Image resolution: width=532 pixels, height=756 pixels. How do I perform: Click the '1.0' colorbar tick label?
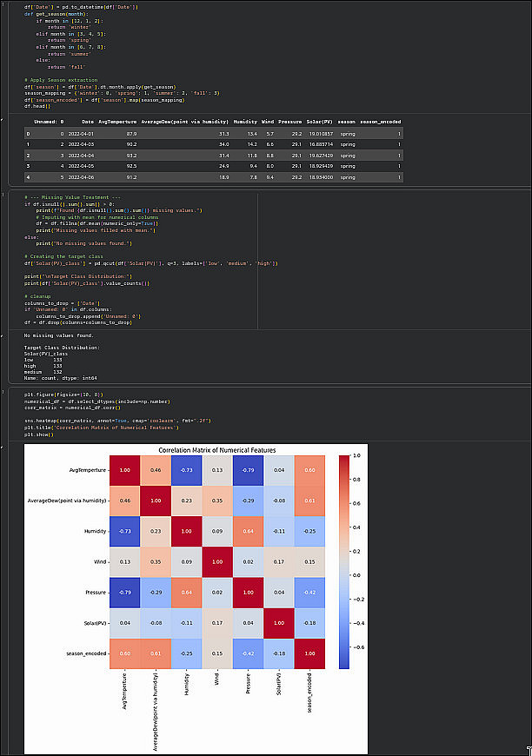pyautogui.click(x=357, y=455)
